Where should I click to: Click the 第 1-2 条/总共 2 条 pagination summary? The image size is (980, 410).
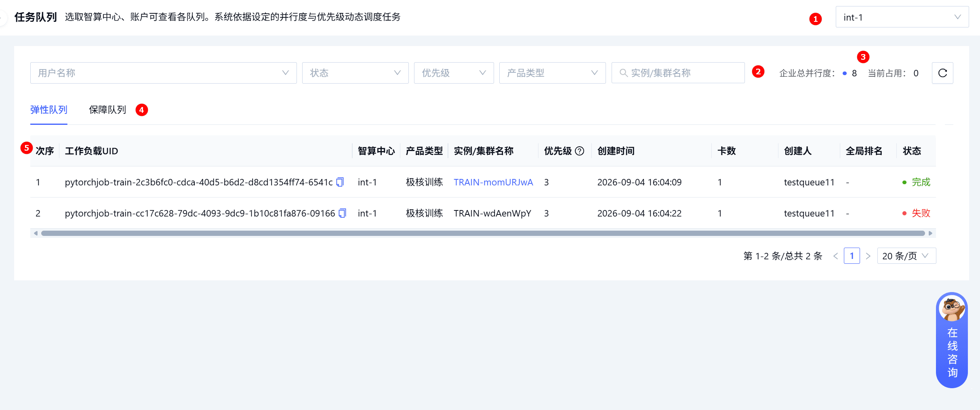click(783, 256)
